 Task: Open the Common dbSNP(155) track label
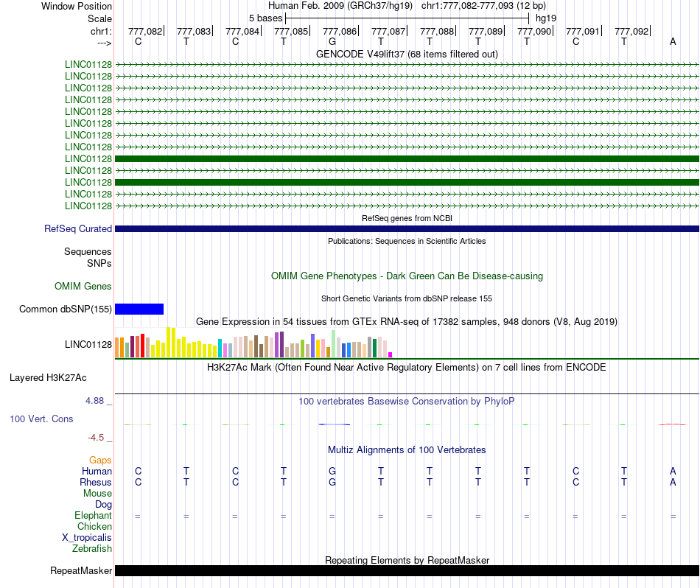(66, 309)
